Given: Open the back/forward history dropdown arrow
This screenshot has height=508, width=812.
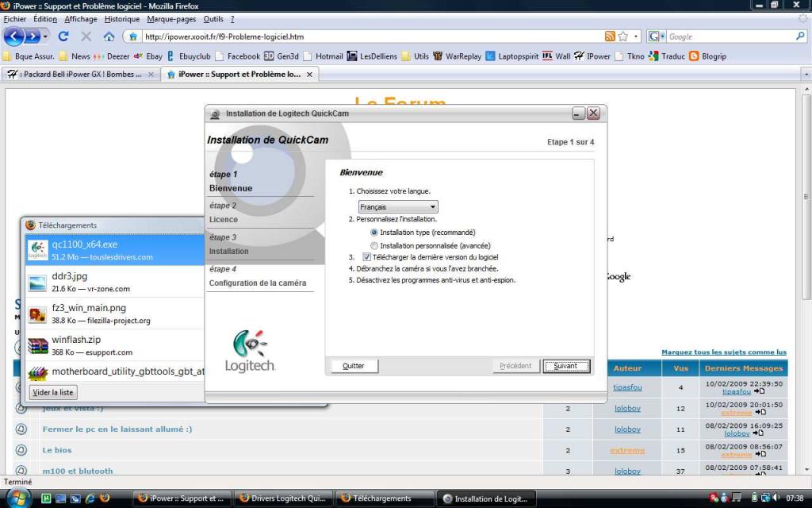Looking at the screenshot, I should [45, 37].
